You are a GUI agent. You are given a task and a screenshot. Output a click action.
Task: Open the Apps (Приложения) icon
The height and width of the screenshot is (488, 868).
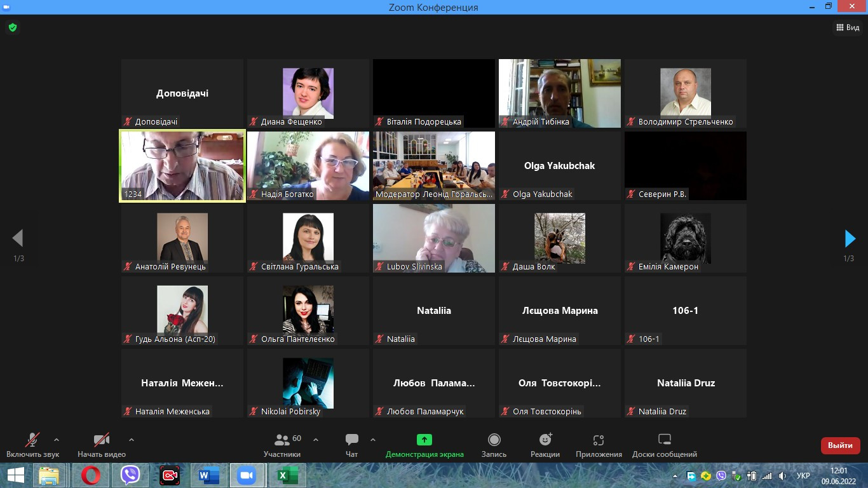(599, 440)
